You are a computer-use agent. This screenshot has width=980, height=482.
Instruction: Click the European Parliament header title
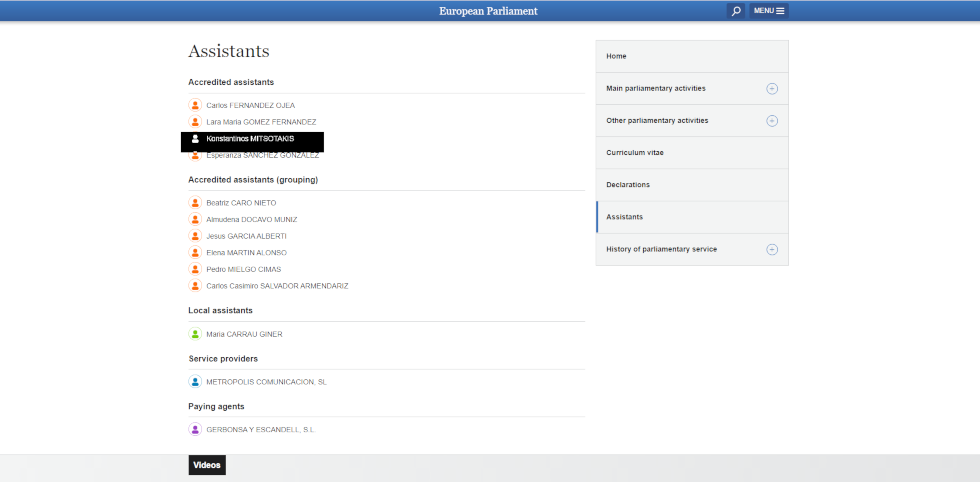click(488, 11)
